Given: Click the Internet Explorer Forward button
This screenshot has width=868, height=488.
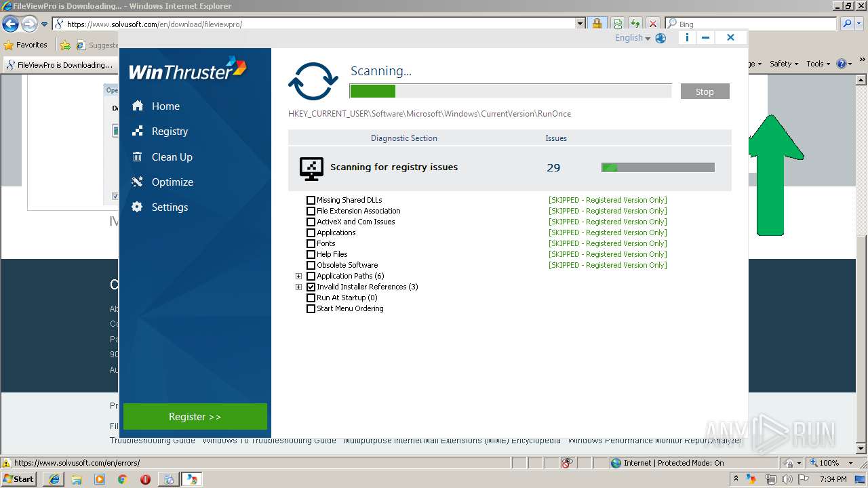Looking at the screenshot, I should click(29, 24).
